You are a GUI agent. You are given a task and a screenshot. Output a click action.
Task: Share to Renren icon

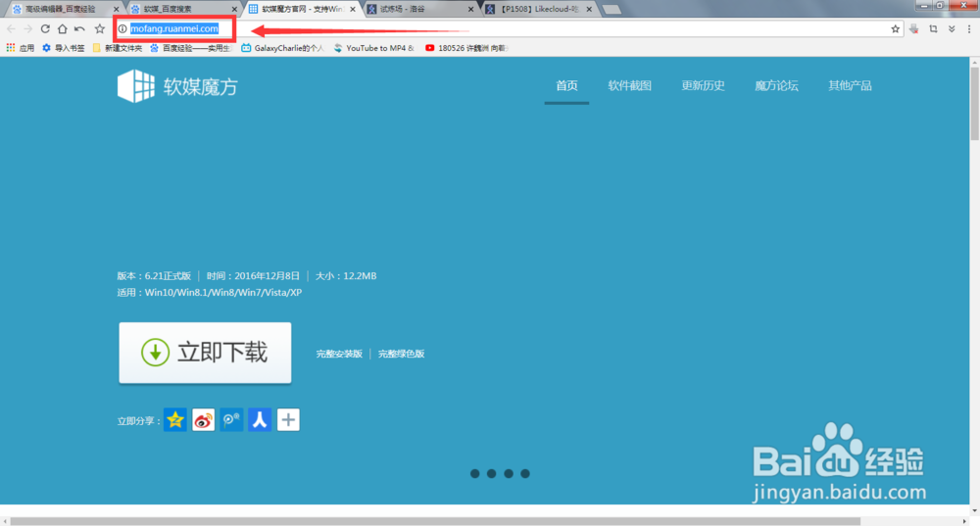260,420
